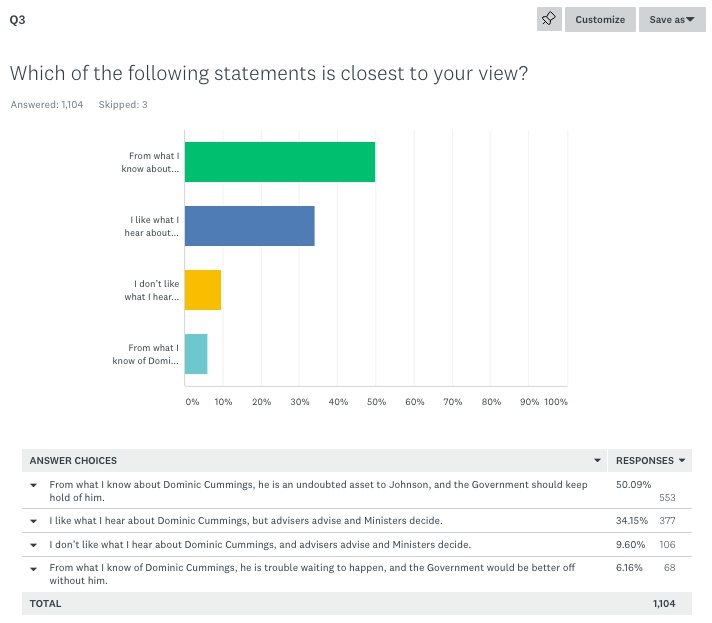
Task: Expand the "undoubted asset to Johnson" row arrow
Action: click(x=33, y=485)
